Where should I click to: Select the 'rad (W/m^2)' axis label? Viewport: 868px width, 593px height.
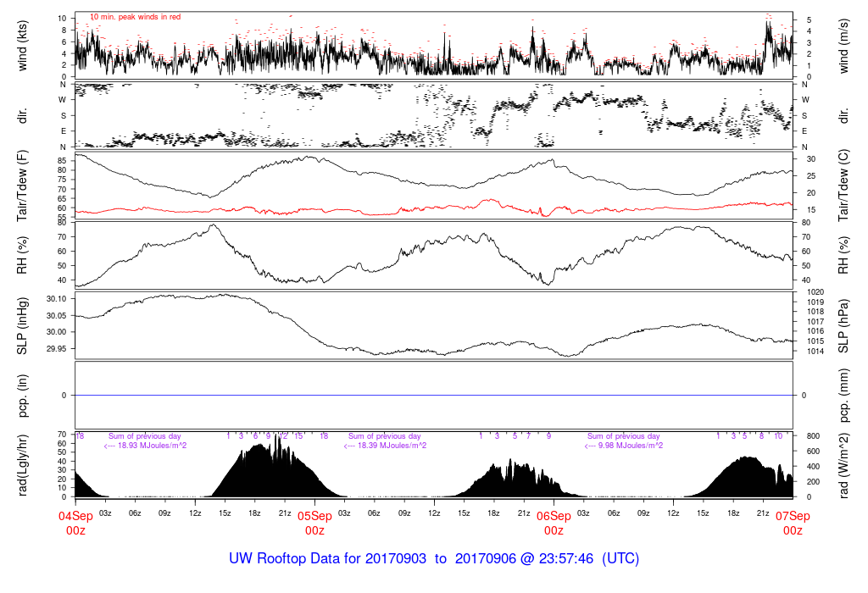point(843,465)
